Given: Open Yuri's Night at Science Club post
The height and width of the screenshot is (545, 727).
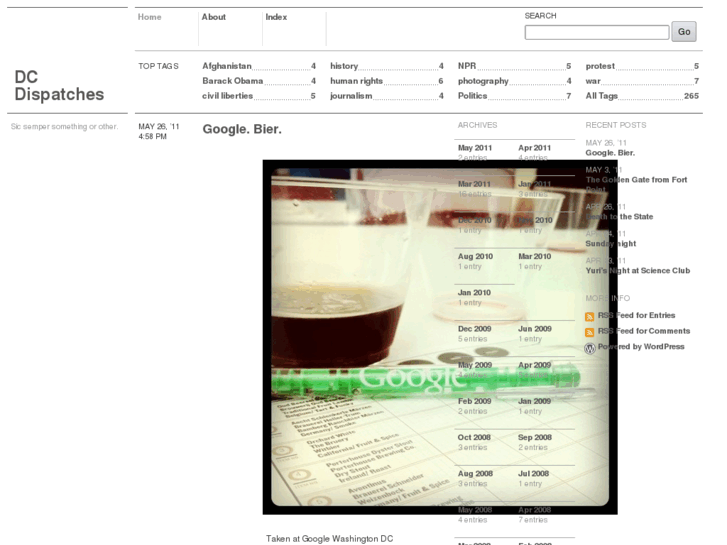Looking at the screenshot, I should 638,270.
